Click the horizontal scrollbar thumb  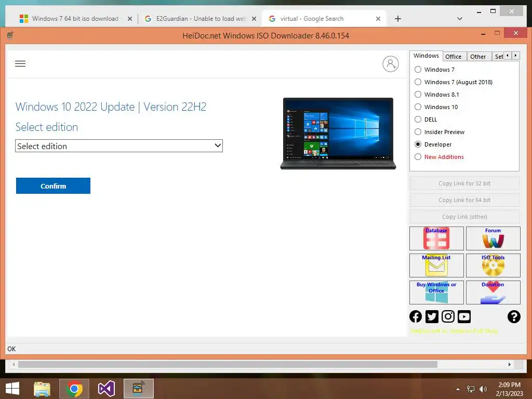coord(228,364)
